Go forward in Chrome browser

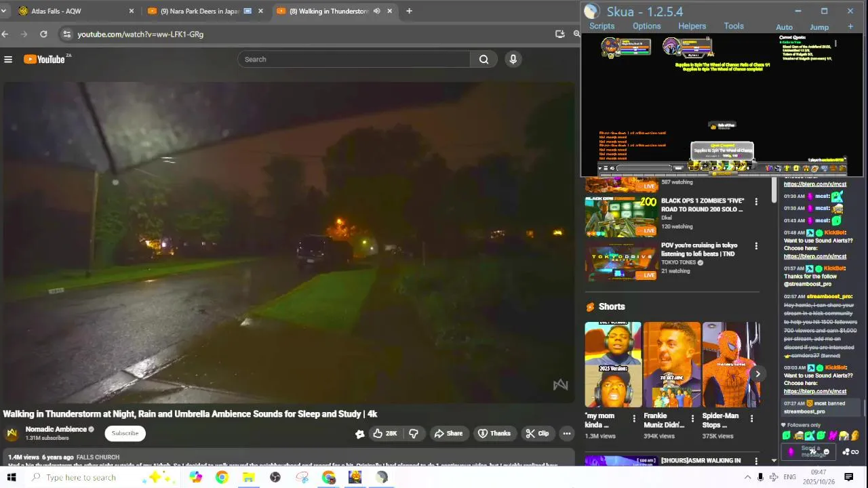[x=24, y=34]
